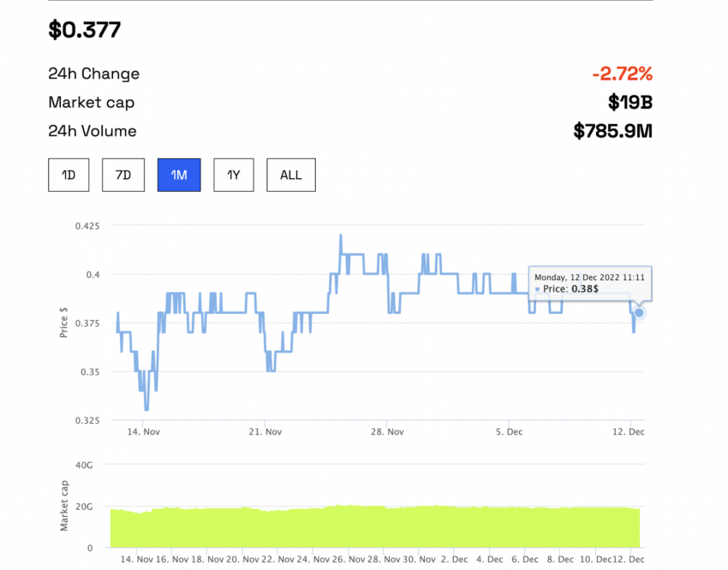Click the $785.9M 24h volume value
This screenshot has width=728, height=570.
[x=612, y=131]
